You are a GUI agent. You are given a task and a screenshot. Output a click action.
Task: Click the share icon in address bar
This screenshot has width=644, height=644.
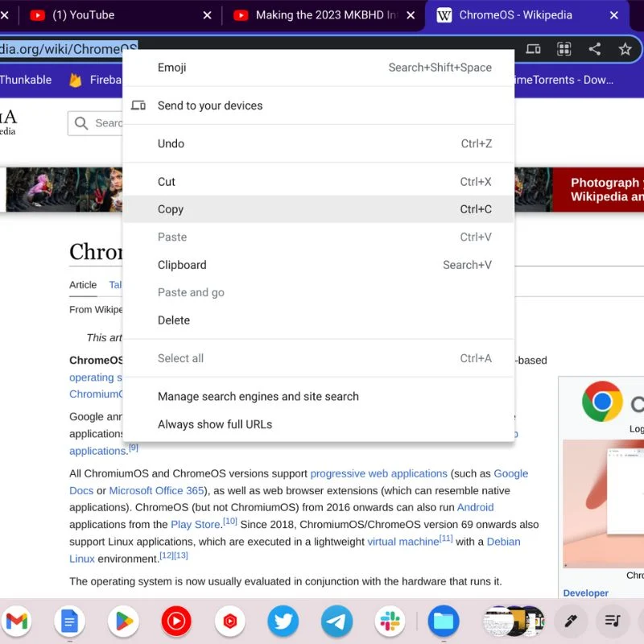595,49
